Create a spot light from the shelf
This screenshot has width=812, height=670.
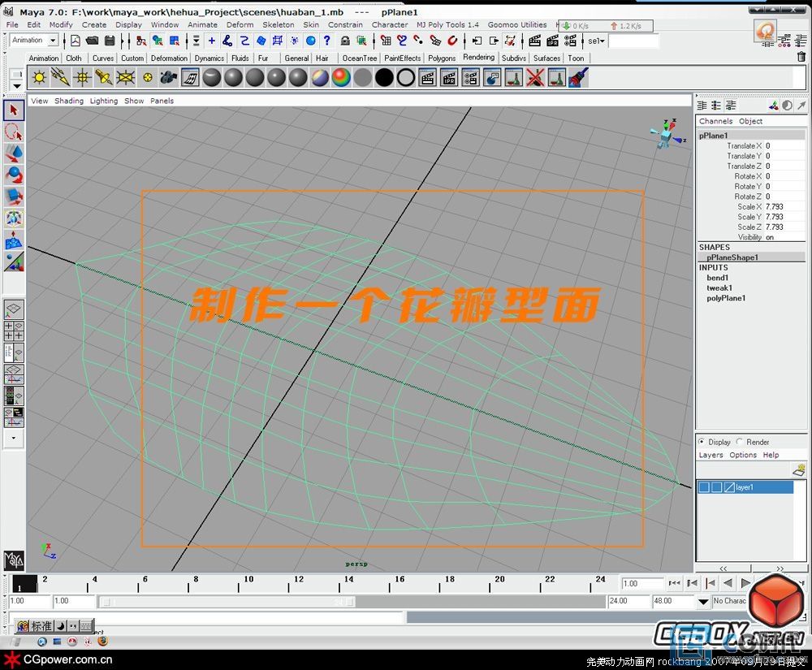click(104, 78)
